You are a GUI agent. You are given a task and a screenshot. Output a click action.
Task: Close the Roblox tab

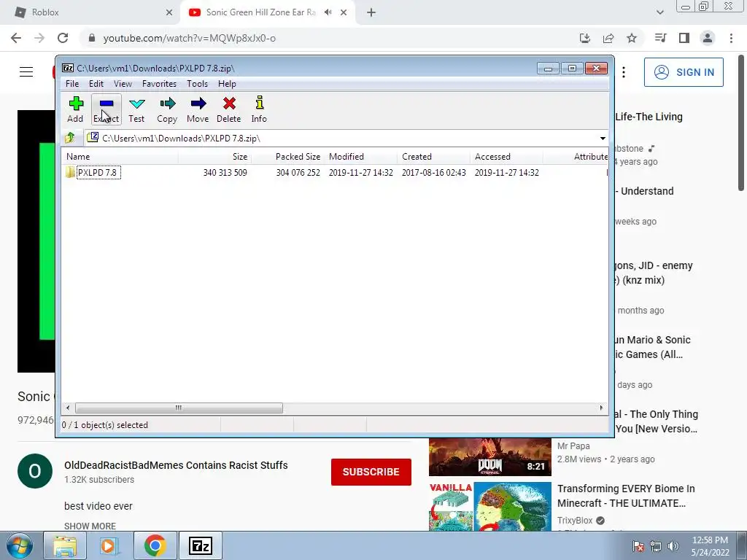click(169, 13)
